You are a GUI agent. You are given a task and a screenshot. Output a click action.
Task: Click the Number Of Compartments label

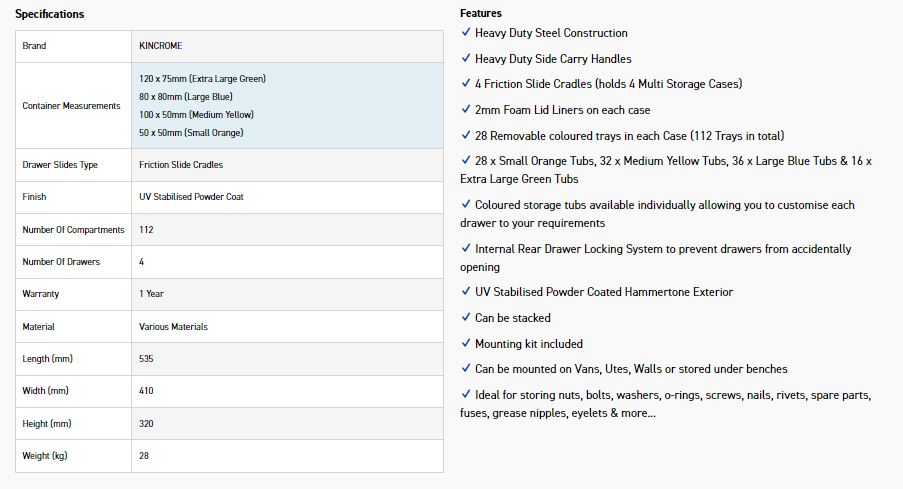(73, 229)
